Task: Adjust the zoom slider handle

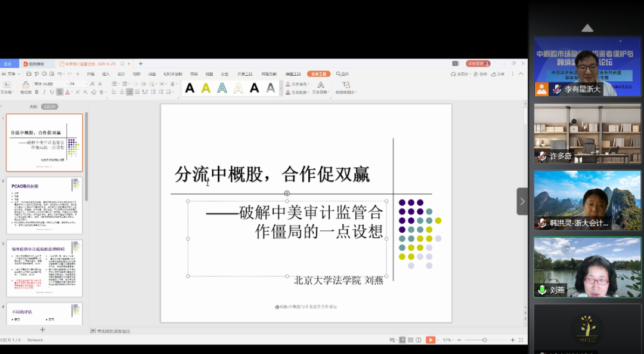Action: pos(485,340)
